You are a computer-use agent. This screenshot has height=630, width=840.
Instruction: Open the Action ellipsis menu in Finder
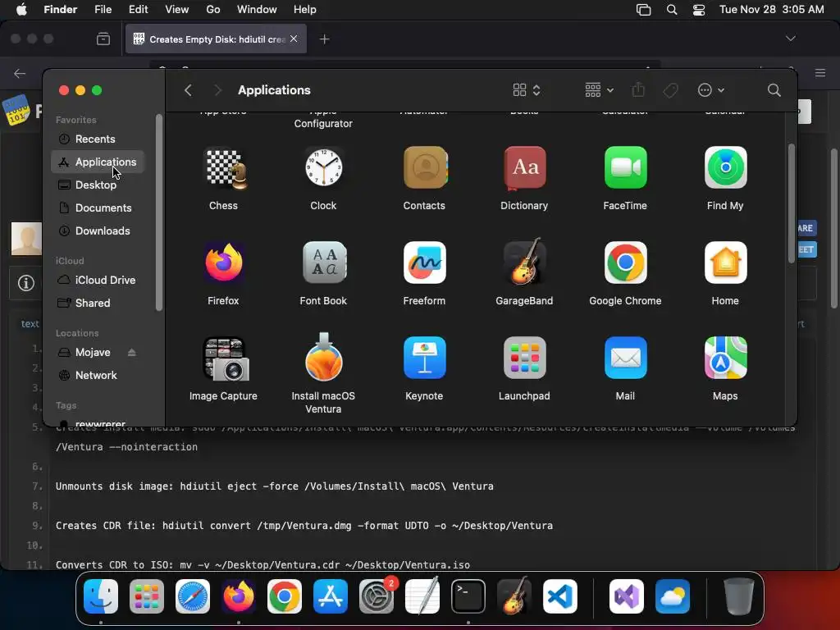711,90
